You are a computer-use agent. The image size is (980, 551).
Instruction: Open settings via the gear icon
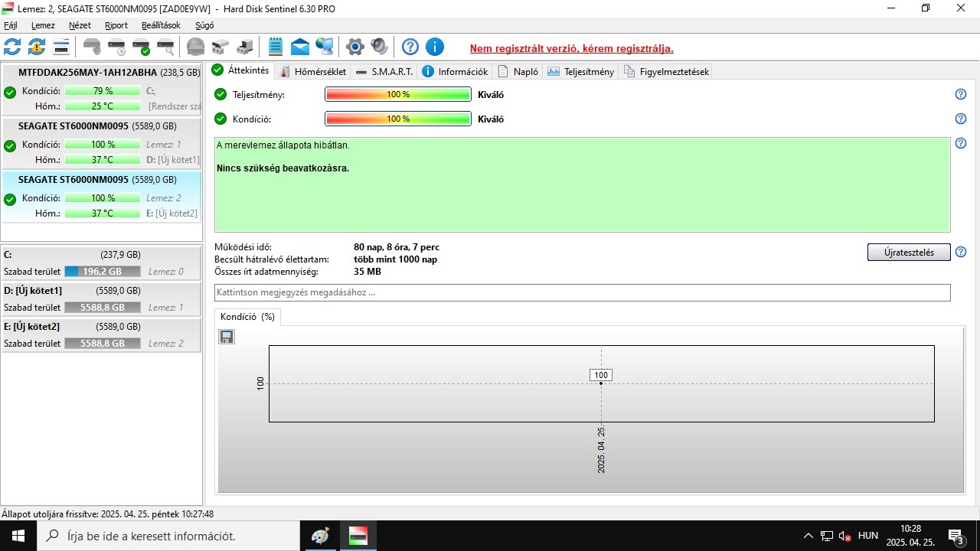tap(354, 47)
